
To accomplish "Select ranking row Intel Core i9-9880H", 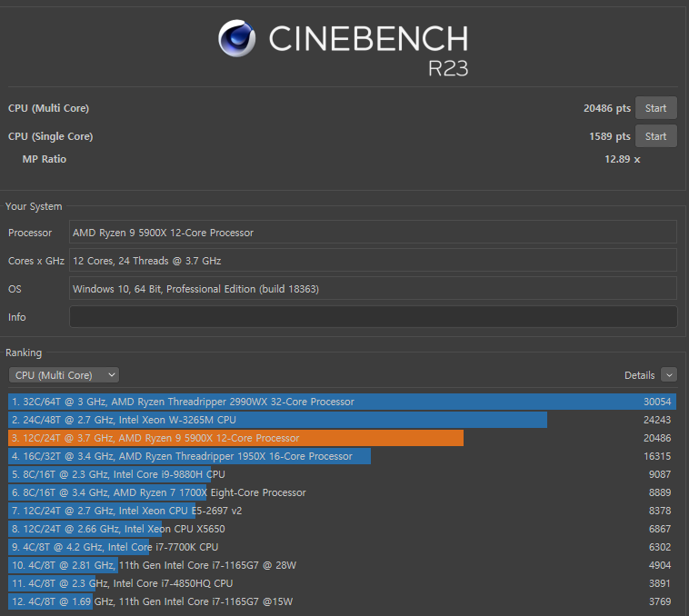I will 342,474.
